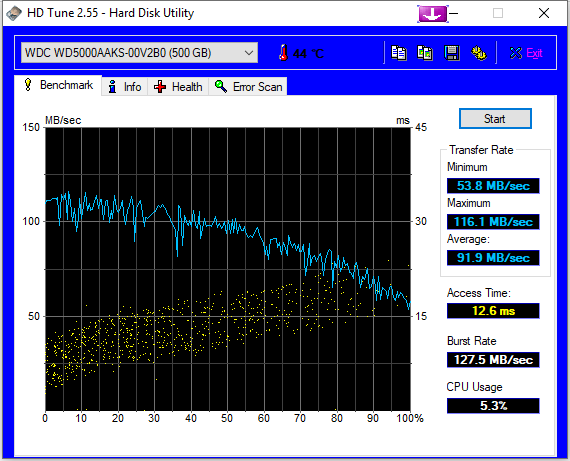Copy screenshot to clipboard icon
Viewport: 570px width, 461px height.
click(x=425, y=53)
